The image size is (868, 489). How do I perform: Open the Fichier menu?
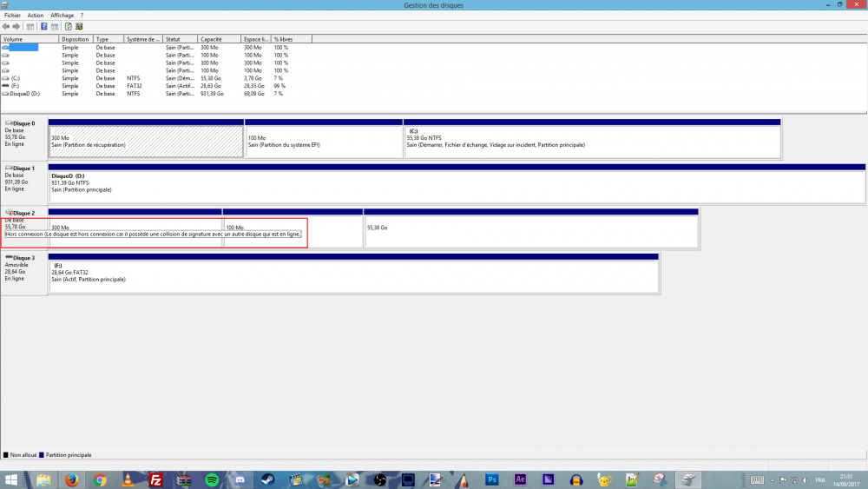tap(12, 16)
